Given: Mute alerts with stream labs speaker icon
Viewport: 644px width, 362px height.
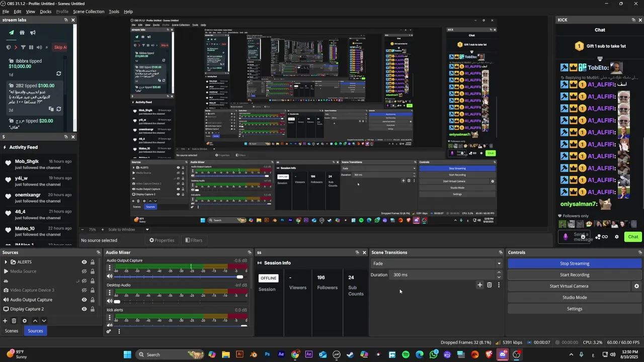Looking at the screenshot, I should 39,47.
